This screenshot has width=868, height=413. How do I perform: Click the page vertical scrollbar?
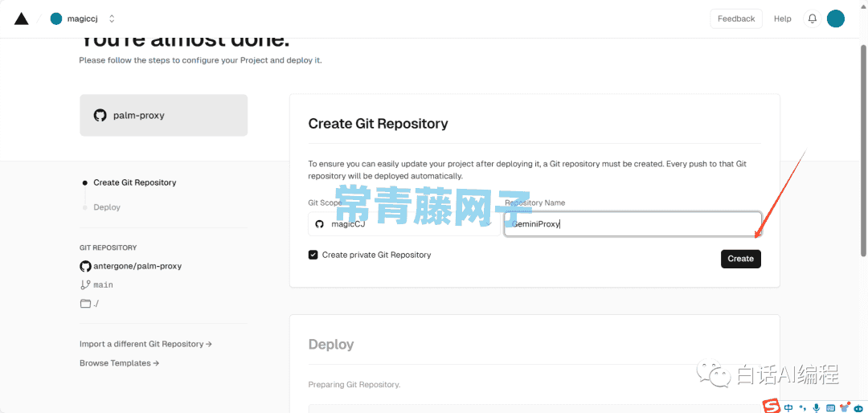pos(863,149)
